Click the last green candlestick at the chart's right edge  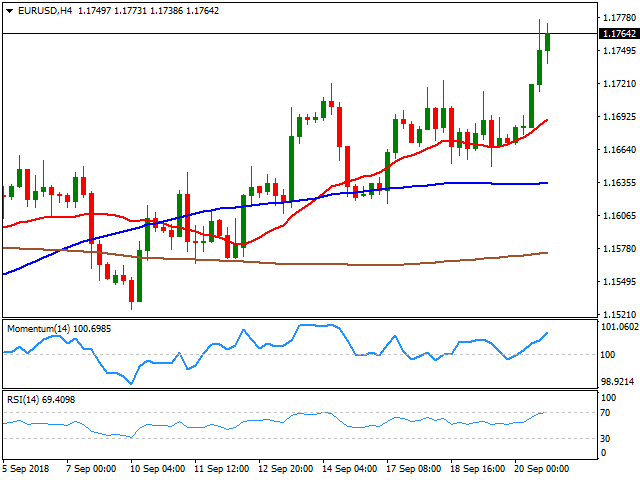[x=547, y=42]
